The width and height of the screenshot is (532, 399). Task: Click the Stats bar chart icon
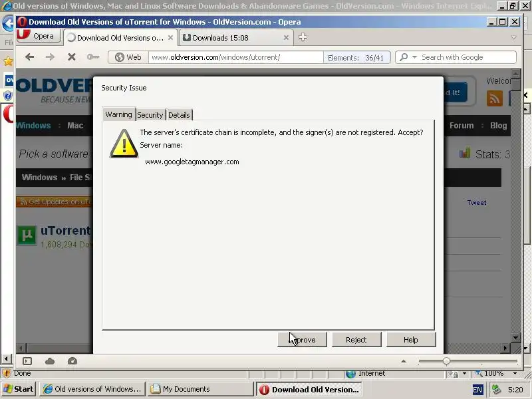(x=465, y=154)
